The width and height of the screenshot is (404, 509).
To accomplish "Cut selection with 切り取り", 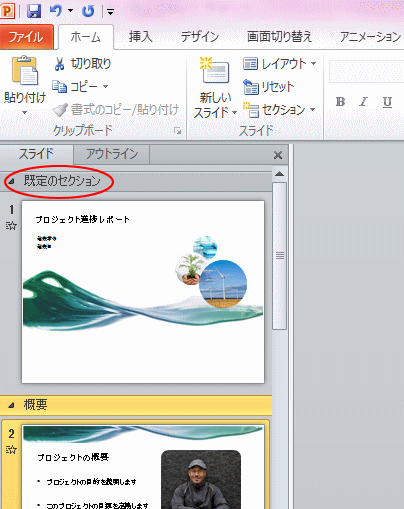I will pyautogui.click(x=82, y=63).
